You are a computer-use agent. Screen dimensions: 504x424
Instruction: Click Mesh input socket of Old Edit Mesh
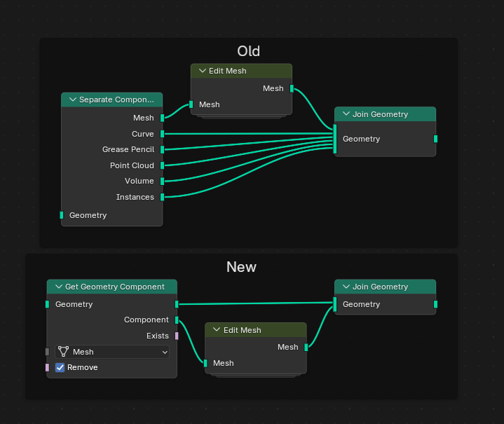tap(191, 104)
